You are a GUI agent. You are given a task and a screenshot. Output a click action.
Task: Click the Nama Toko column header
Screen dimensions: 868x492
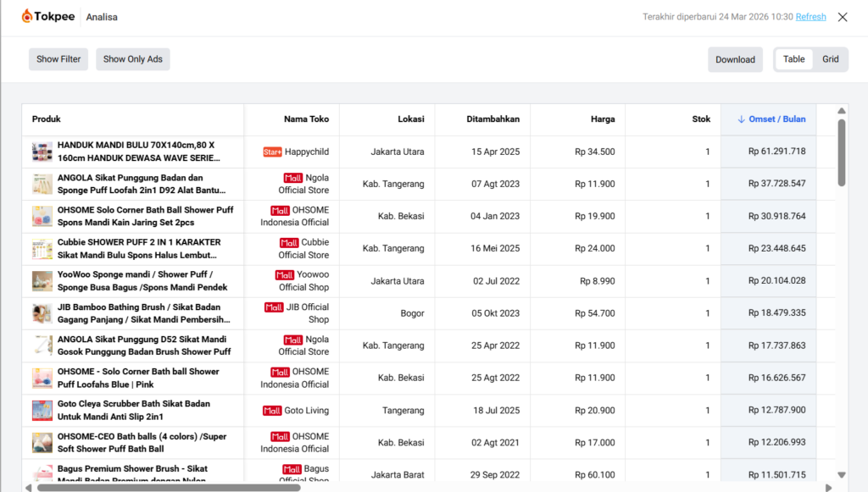(x=306, y=119)
